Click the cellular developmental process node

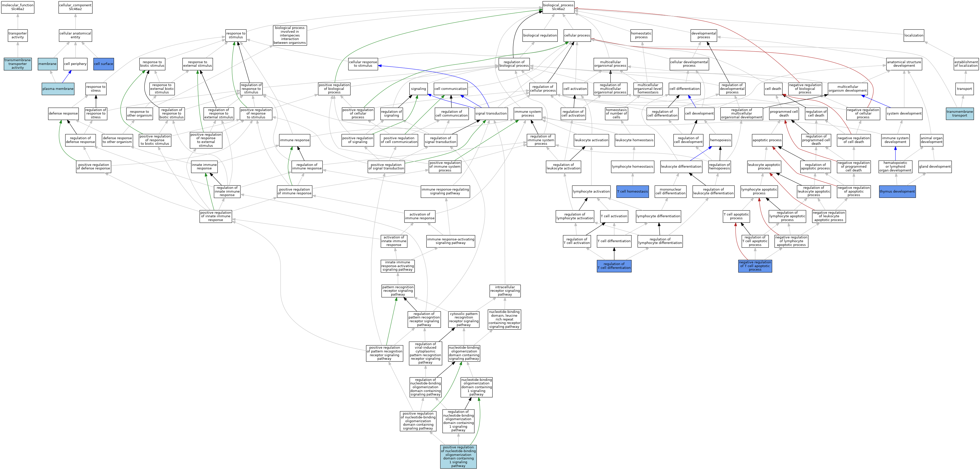[x=689, y=64]
